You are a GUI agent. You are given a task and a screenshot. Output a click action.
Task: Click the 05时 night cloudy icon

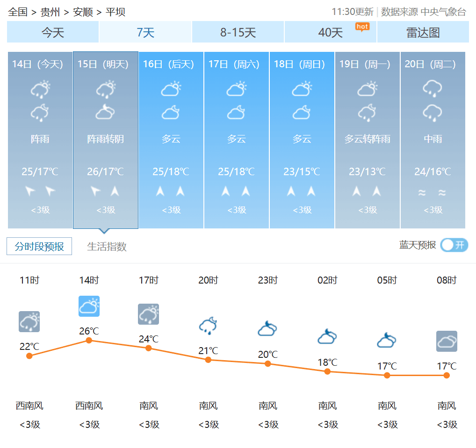point(387,340)
